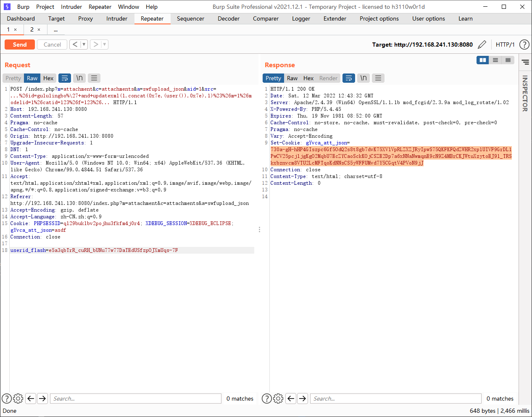Screen dimensions: 532x417
Task: Click the Cancel button
Action: [x=52, y=45]
